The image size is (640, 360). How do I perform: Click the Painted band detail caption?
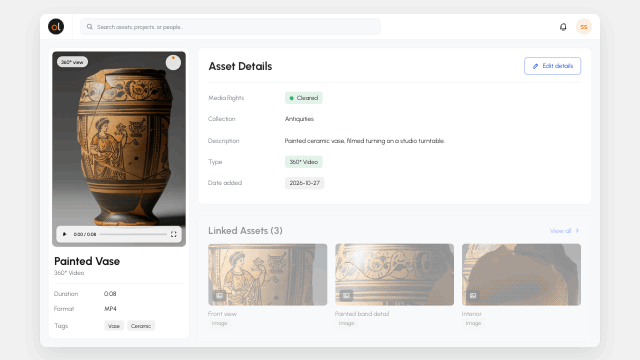[362, 314]
